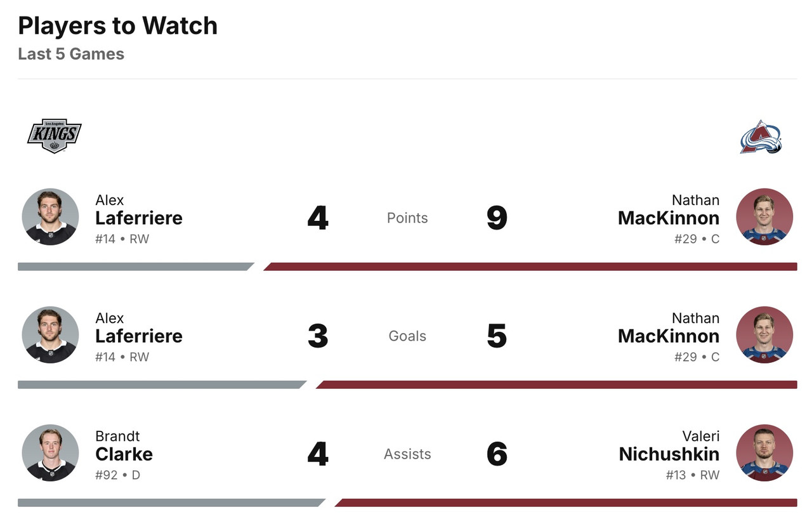Open Valeri Nichushkin player name link

coord(669,454)
